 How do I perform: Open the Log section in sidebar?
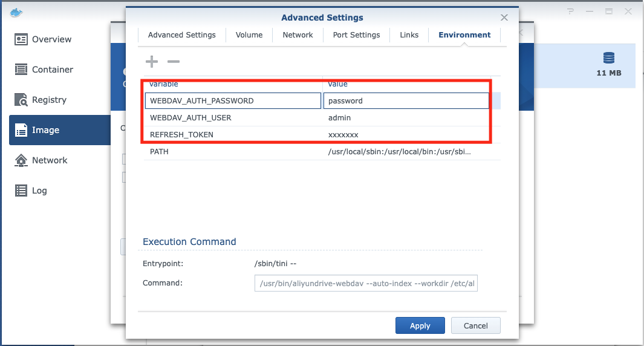coord(59,191)
